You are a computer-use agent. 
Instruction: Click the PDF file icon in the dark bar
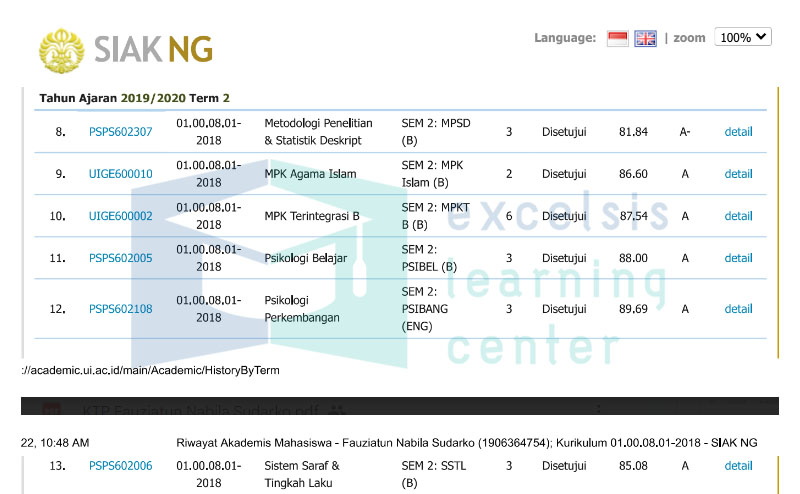click(52, 410)
